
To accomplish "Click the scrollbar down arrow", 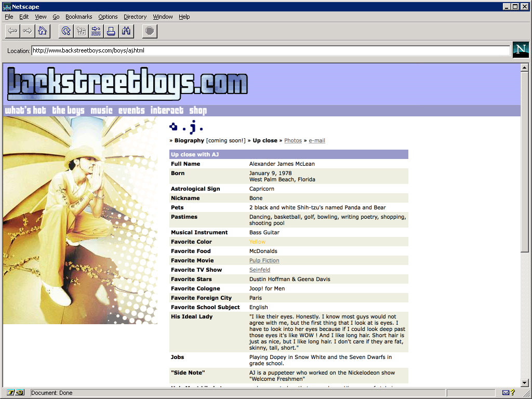I will tap(525, 382).
